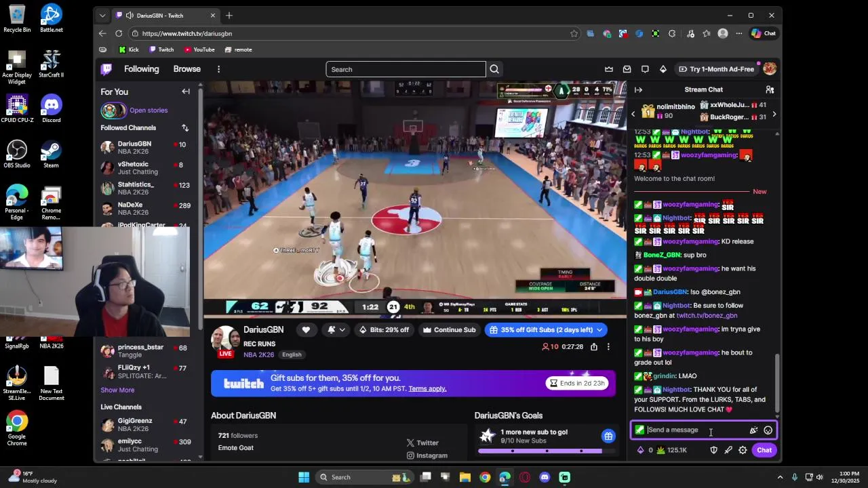Go to the Following tab
This screenshot has height=488, width=868.
point(141,69)
